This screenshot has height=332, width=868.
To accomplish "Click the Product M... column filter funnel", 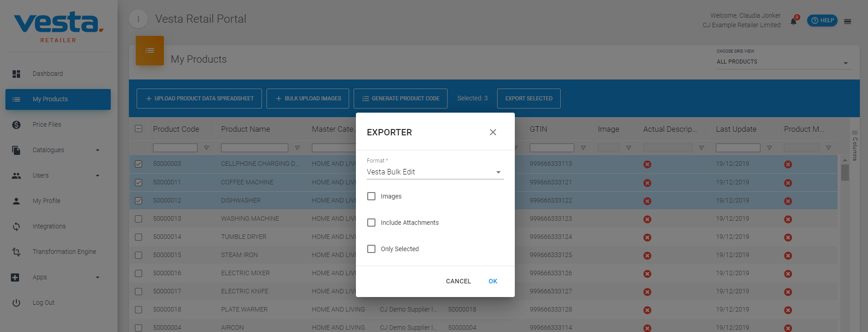I will (x=829, y=148).
